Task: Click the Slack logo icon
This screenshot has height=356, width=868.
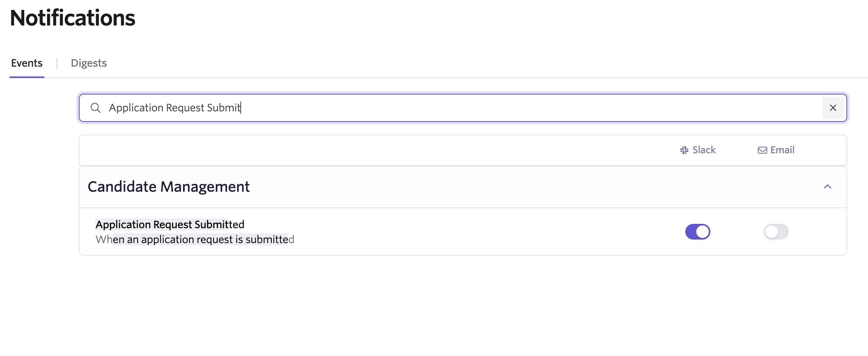Action: 684,150
